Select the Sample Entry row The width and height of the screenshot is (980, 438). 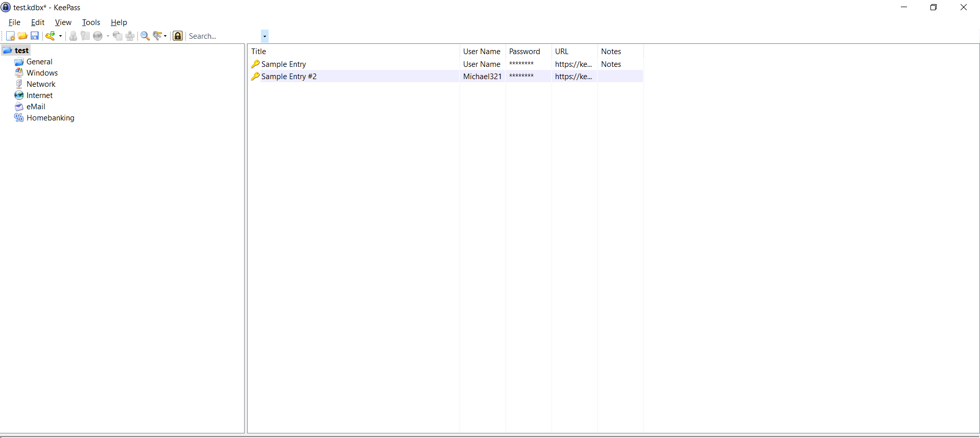[445, 64]
